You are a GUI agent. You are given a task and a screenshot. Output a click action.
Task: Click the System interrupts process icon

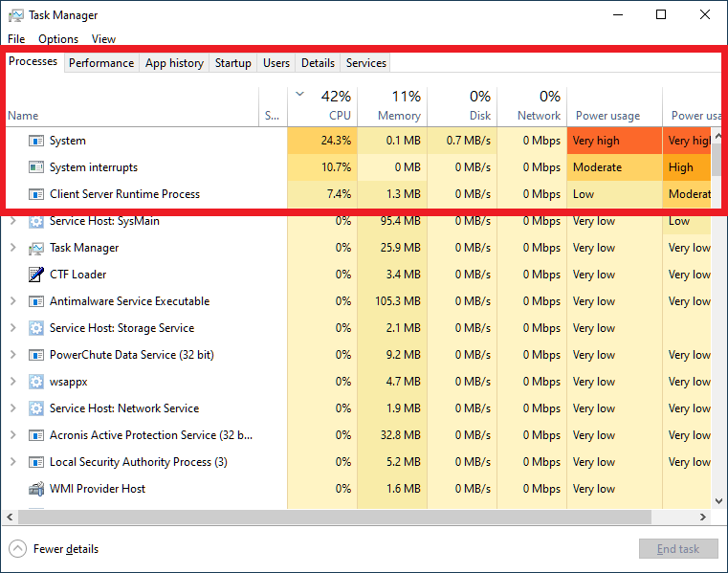tap(36, 167)
